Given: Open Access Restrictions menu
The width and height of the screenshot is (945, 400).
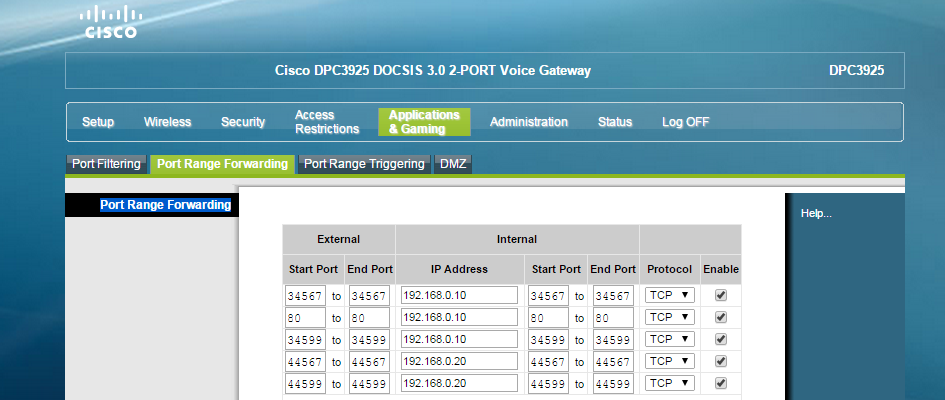Looking at the screenshot, I should coord(327,122).
